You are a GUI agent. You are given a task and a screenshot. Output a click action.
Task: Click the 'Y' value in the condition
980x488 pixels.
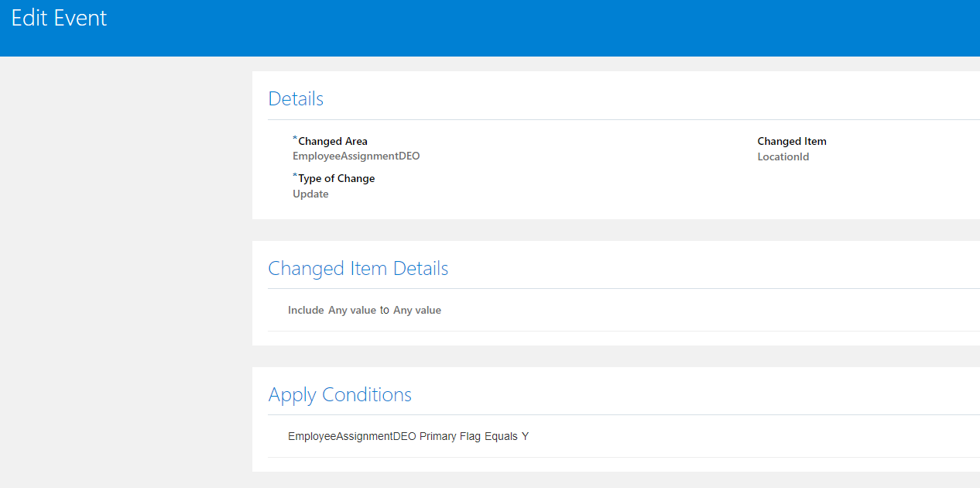(x=525, y=437)
